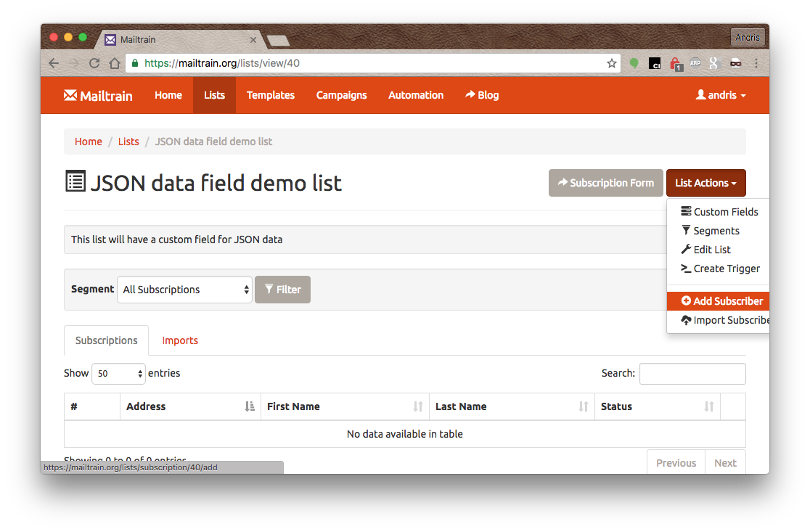The image size is (810, 532).
Task: Toggle the List Actions dropdown
Action: pos(705,183)
